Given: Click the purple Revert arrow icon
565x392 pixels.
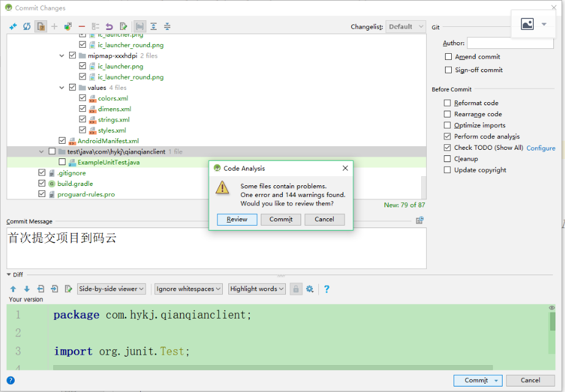Looking at the screenshot, I should tap(109, 26).
